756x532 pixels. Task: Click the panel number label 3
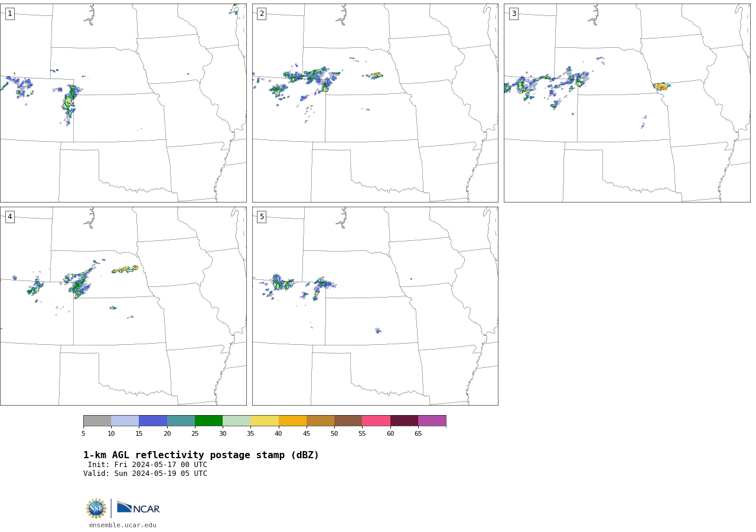(513, 14)
